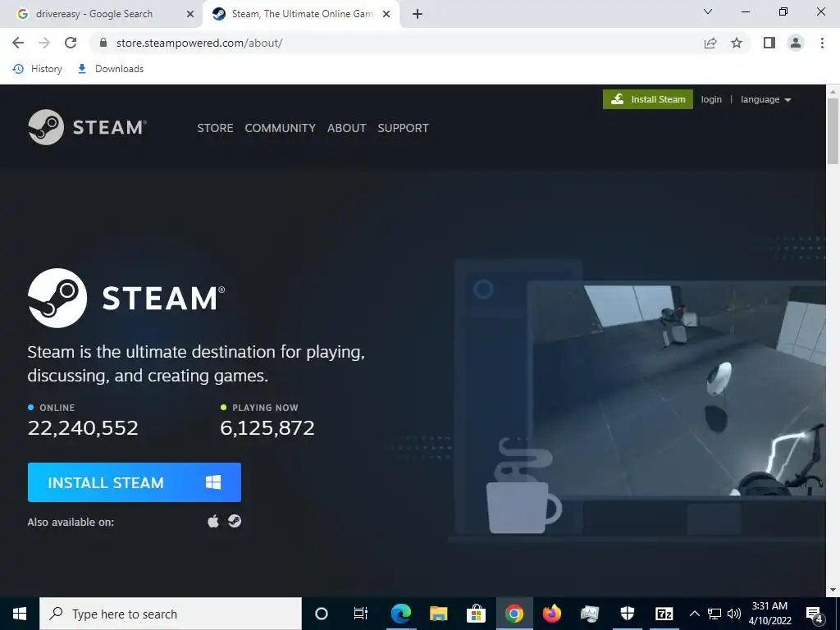Viewport: 840px width, 630px height.
Task: Close the Steam tab
Action: 386,14
